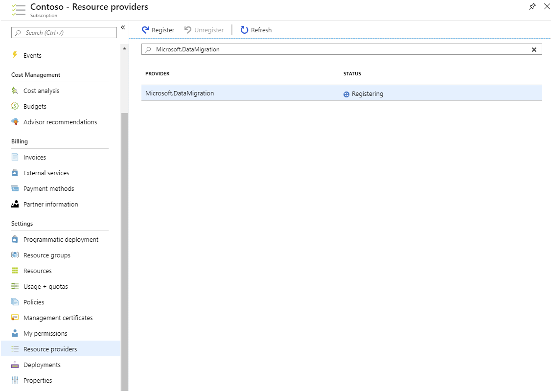Sort by the PROVIDER column header
Screen dimensions: 552x392
(158, 73)
